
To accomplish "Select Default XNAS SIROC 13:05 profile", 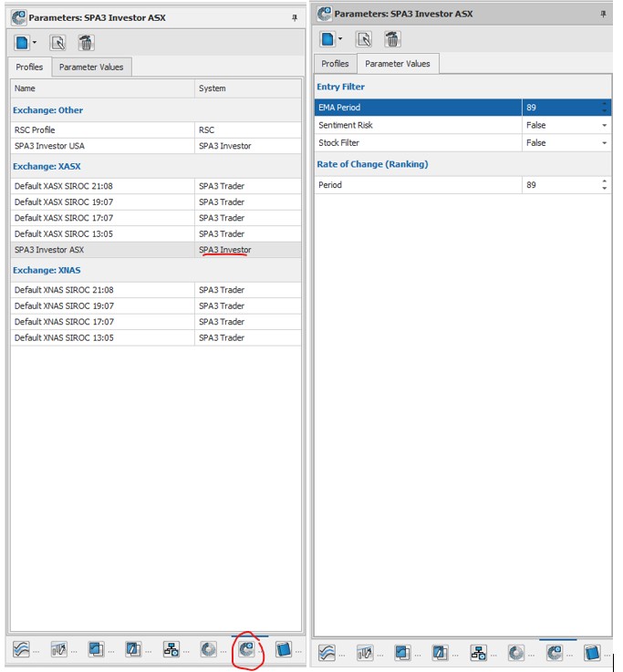I will 156,337.
